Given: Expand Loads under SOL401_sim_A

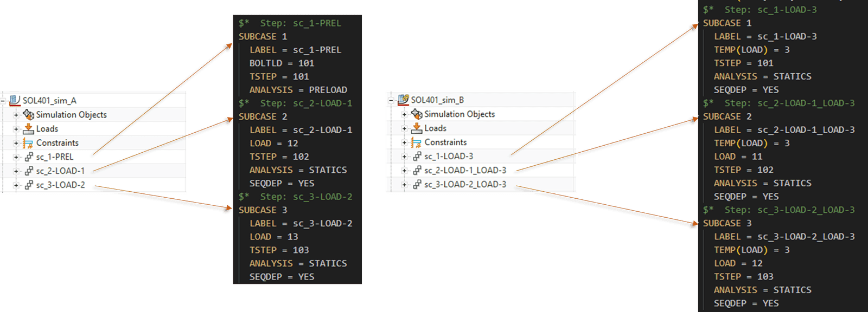Looking at the screenshot, I should pos(16,129).
